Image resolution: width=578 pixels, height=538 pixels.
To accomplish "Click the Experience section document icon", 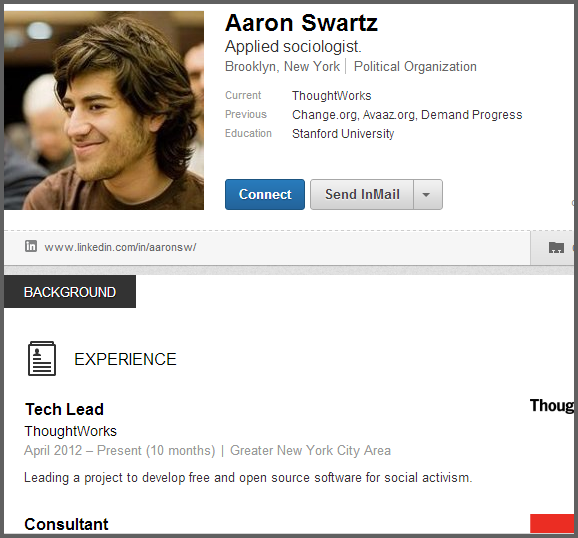I will [x=42, y=358].
